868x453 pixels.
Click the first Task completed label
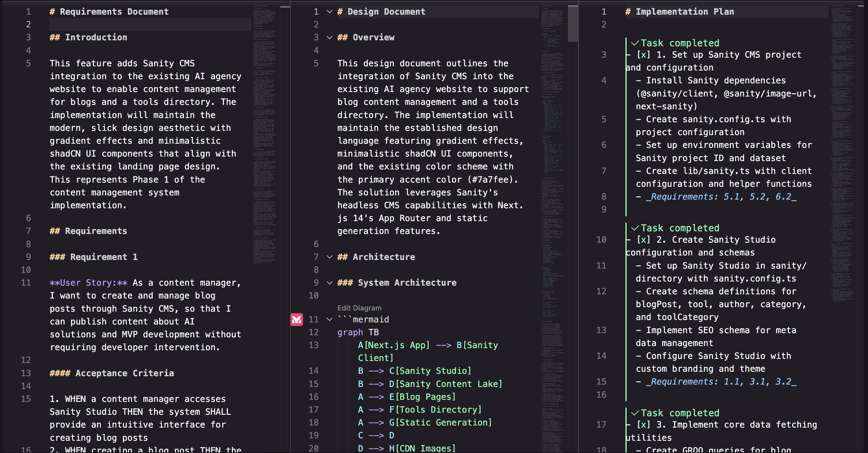pos(680,43)
